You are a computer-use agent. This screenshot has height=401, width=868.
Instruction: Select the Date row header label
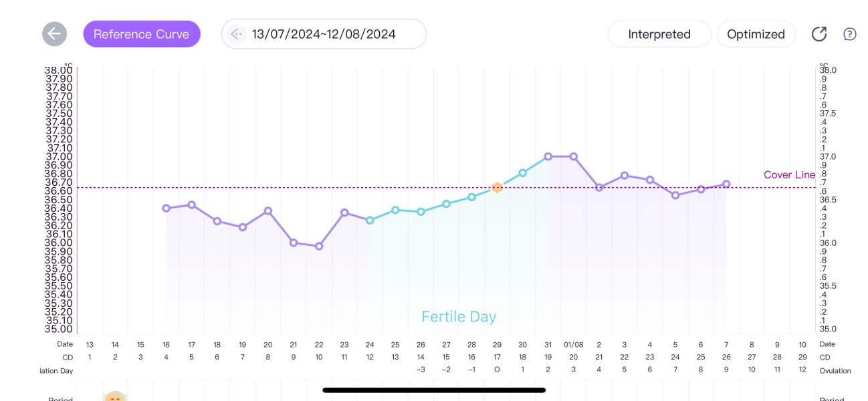click(x=65, y=344)
